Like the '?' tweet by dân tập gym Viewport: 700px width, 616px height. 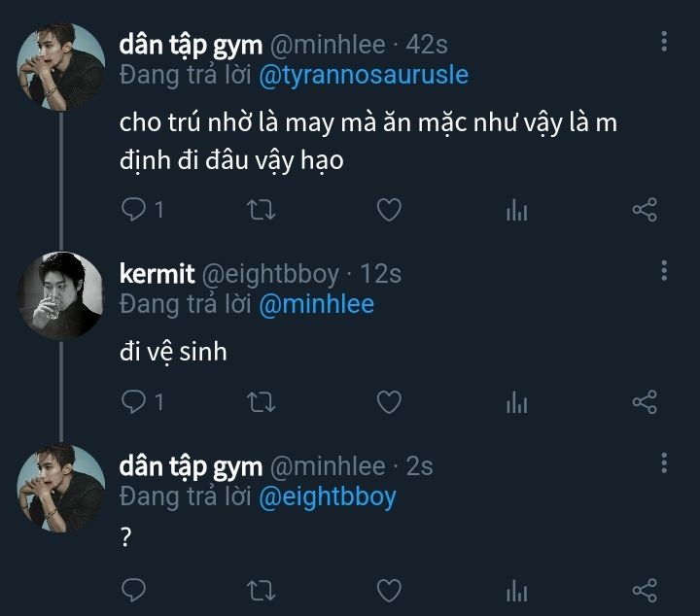pyautogui.click(x=389, y=590)
